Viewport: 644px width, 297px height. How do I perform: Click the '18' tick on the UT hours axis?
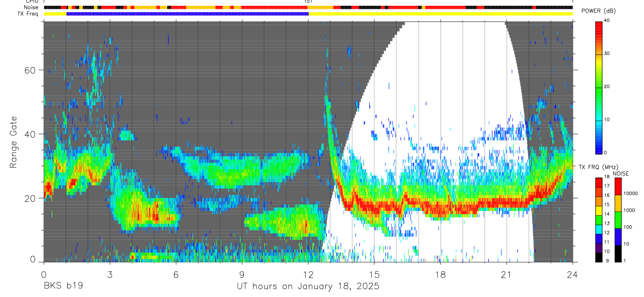tap(440, 274)
